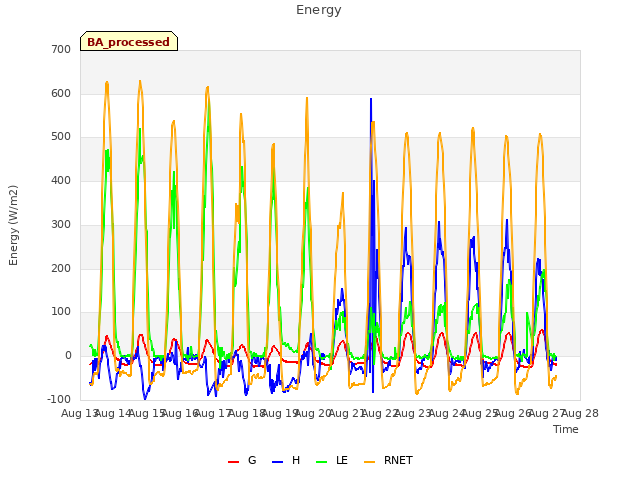The height and width of the screenshot is (480, 640).
Task: Click the 700 y-axis tick label
Action: [61, 50]
